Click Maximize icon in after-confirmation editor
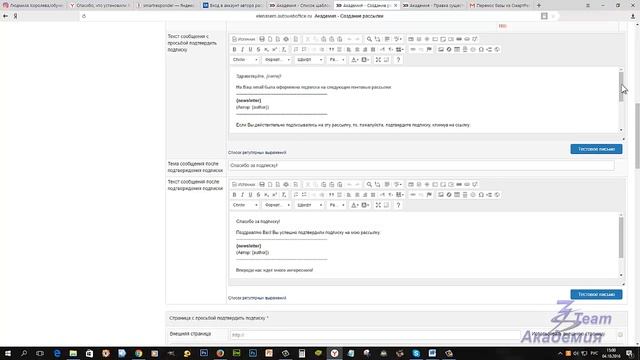This screenshot has height=360, width=640. click(x=378, y=205)
